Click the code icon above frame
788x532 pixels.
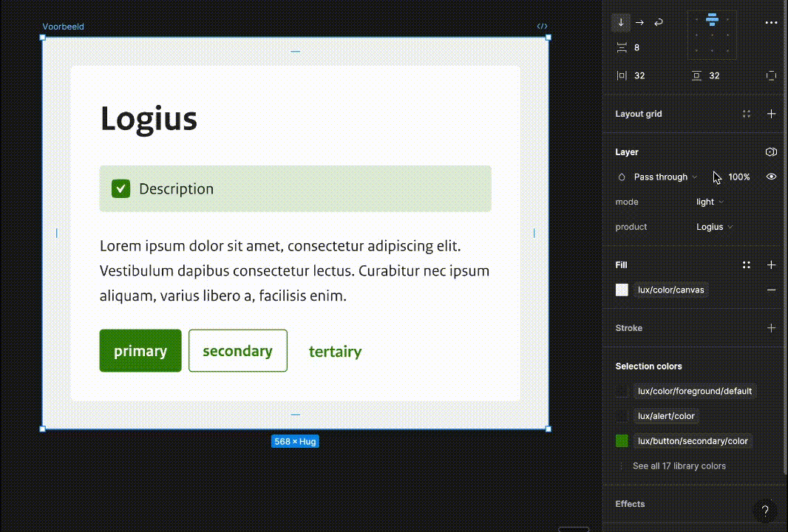542,26
